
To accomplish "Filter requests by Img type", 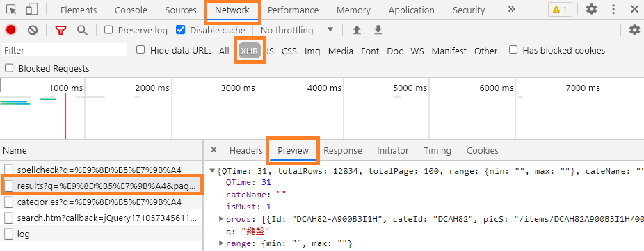I will coord(312,51).
